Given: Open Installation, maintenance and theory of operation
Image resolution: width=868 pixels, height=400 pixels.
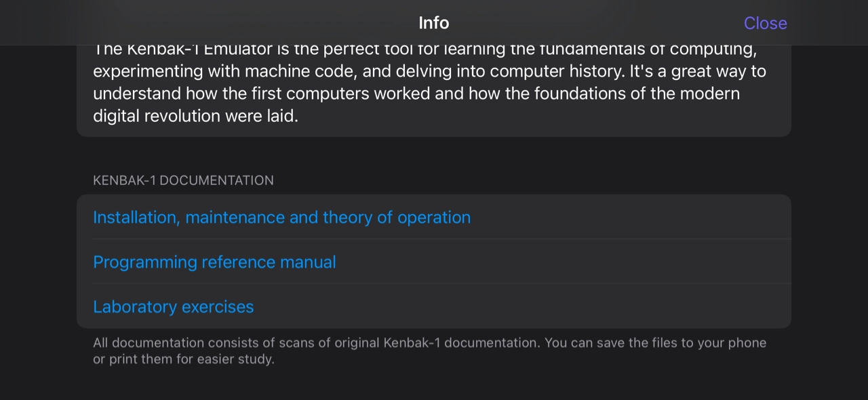Looking at the screenshot, I should coord(281,218).
